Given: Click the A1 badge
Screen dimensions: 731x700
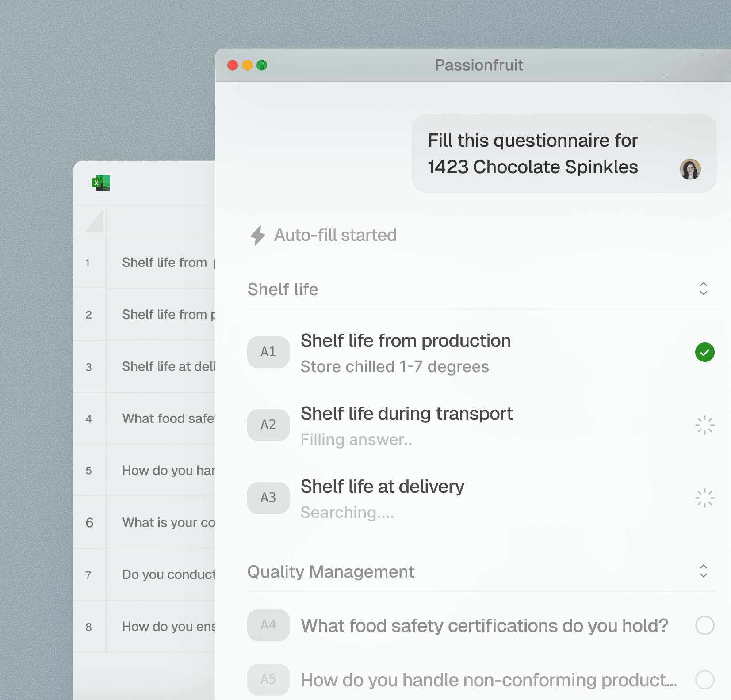Looking at the screenshot, I should (x=268, y=352).
